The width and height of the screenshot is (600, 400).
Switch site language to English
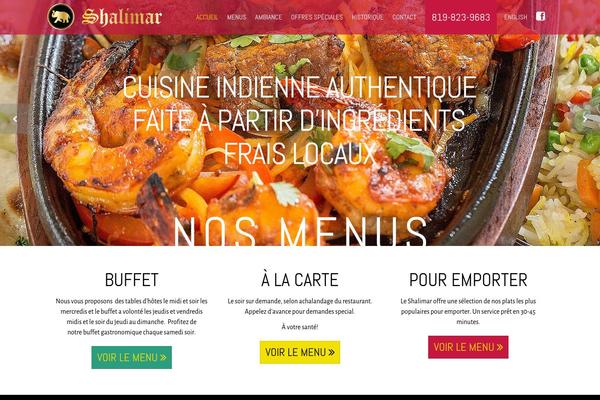tap(515, 17)
